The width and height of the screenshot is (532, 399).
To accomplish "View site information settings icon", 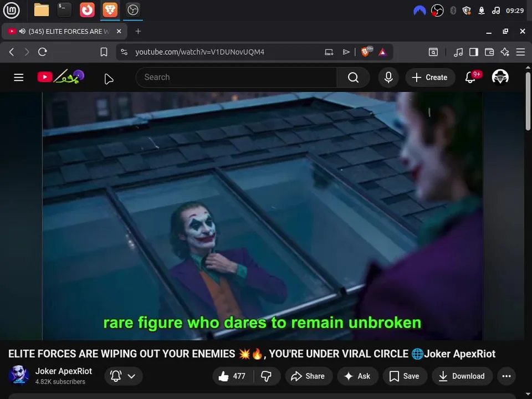I will [x=124, y=52].
